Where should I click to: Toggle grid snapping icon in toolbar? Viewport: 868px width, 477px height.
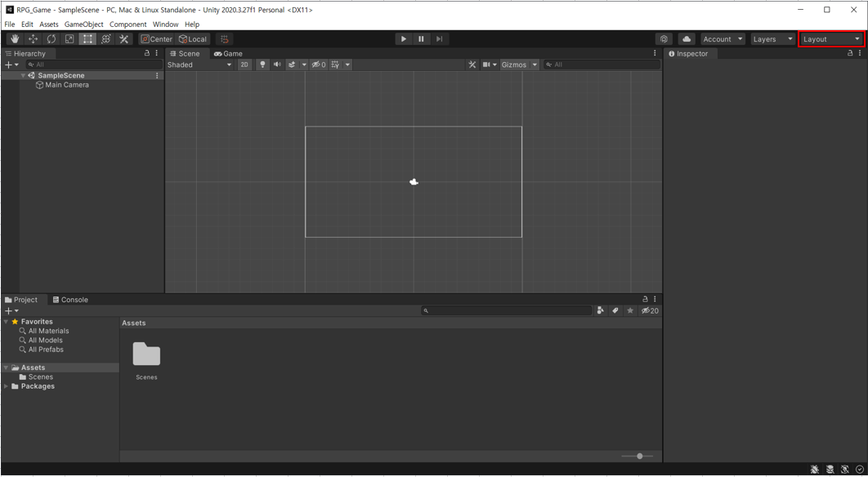click(224, 39)
